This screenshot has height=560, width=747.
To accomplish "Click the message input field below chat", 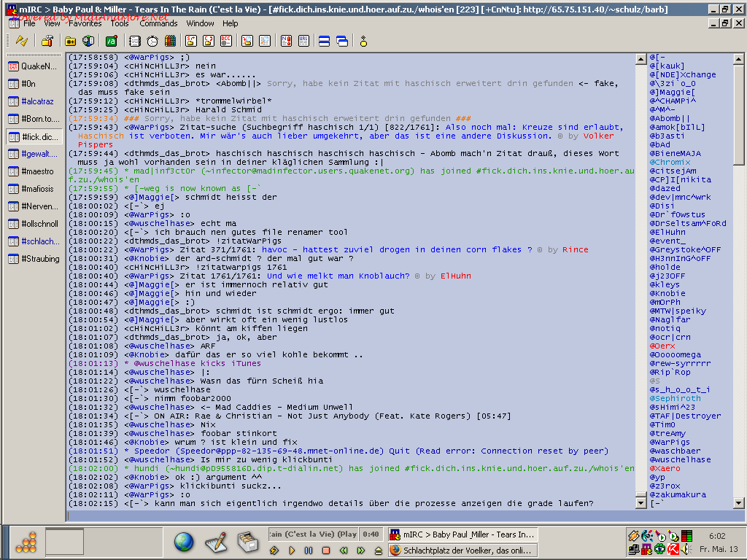I will 350,516.
